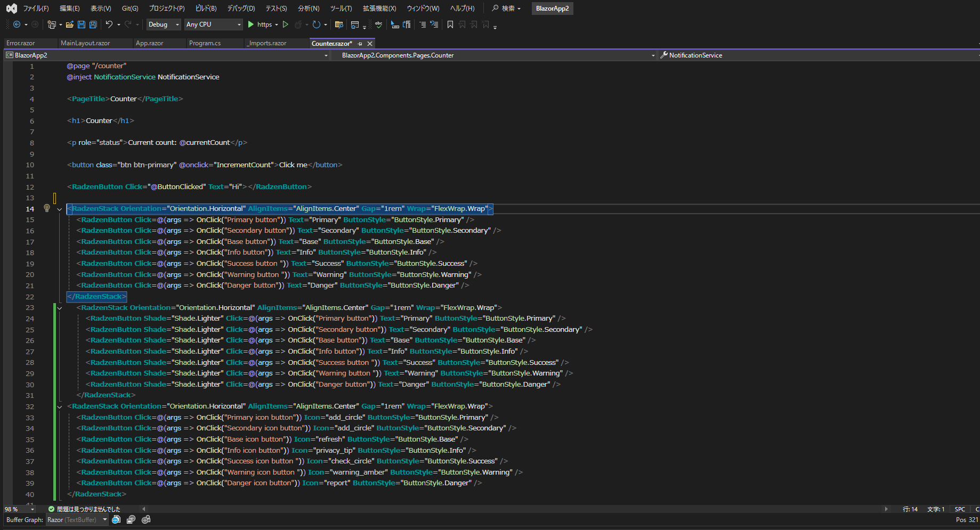Click the New Project toolbar icon
The image size is (980, 530).
click(x=53, y=25)
